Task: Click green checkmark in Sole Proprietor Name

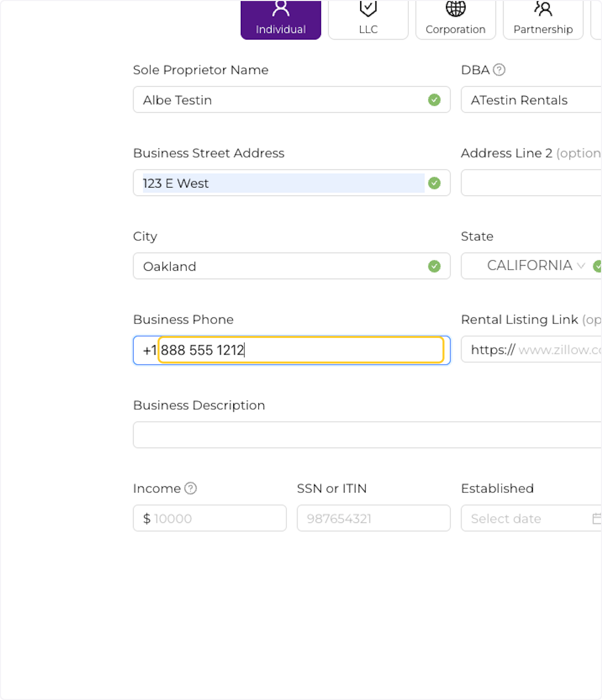Action: click(x=434, y=100)
